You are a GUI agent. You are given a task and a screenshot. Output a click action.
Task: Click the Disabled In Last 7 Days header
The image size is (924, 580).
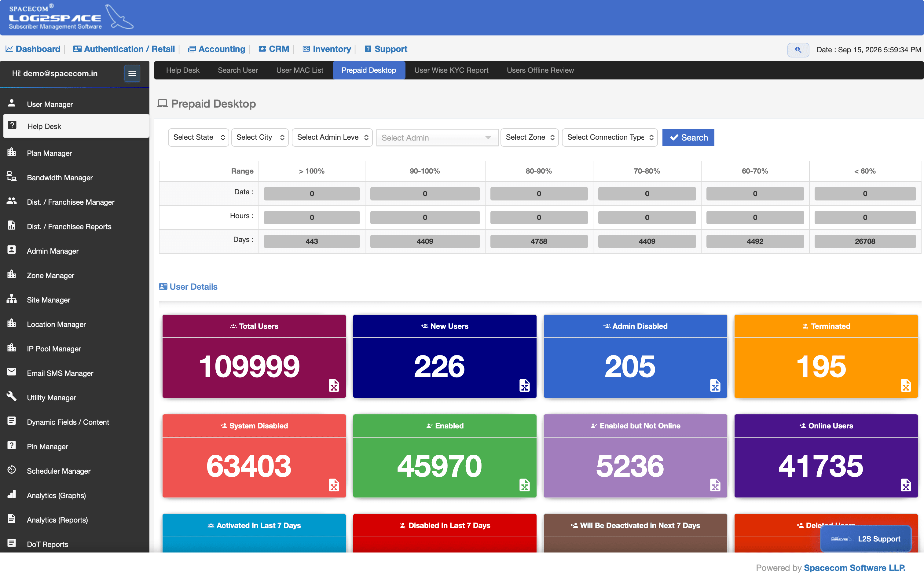click(x=445, y=525)
